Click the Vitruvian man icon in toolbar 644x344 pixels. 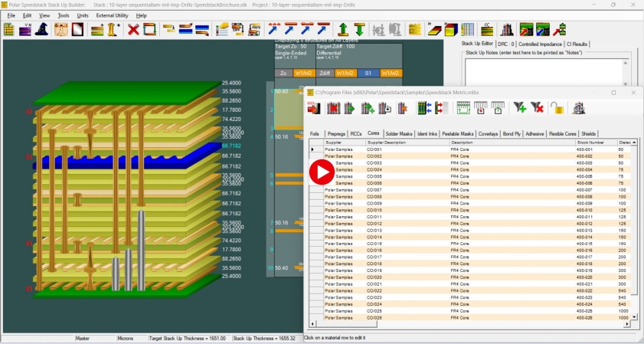[60, 29]
